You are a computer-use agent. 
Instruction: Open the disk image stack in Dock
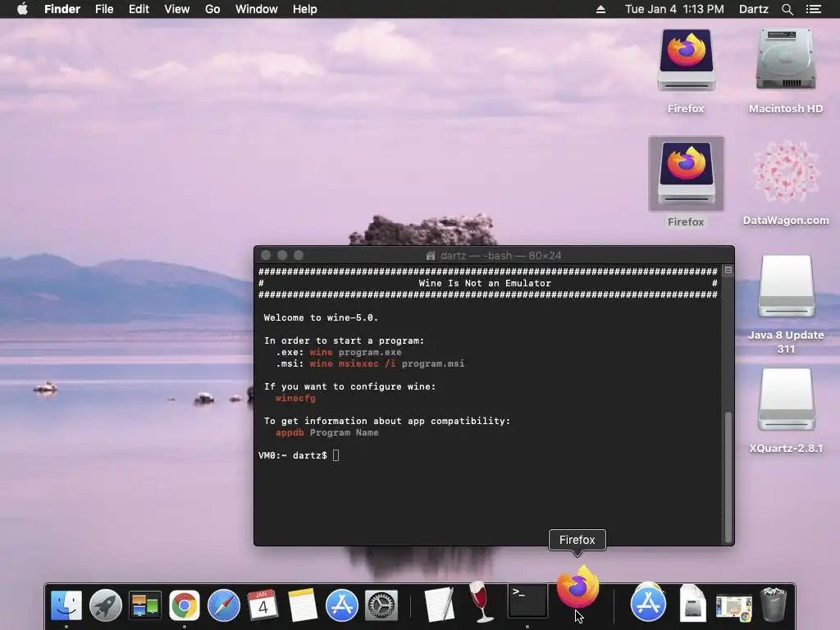point(692,604)
